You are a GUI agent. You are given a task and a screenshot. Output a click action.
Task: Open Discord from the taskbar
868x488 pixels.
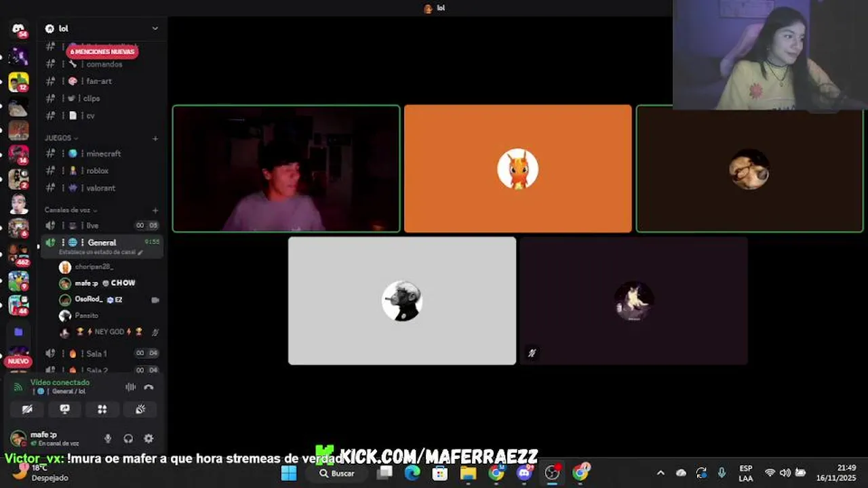524,473
